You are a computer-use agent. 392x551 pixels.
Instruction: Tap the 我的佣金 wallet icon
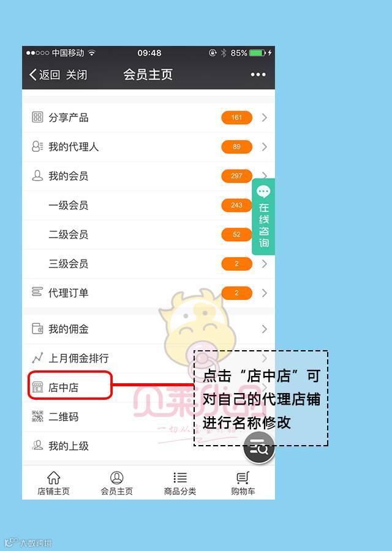point(37,329)
